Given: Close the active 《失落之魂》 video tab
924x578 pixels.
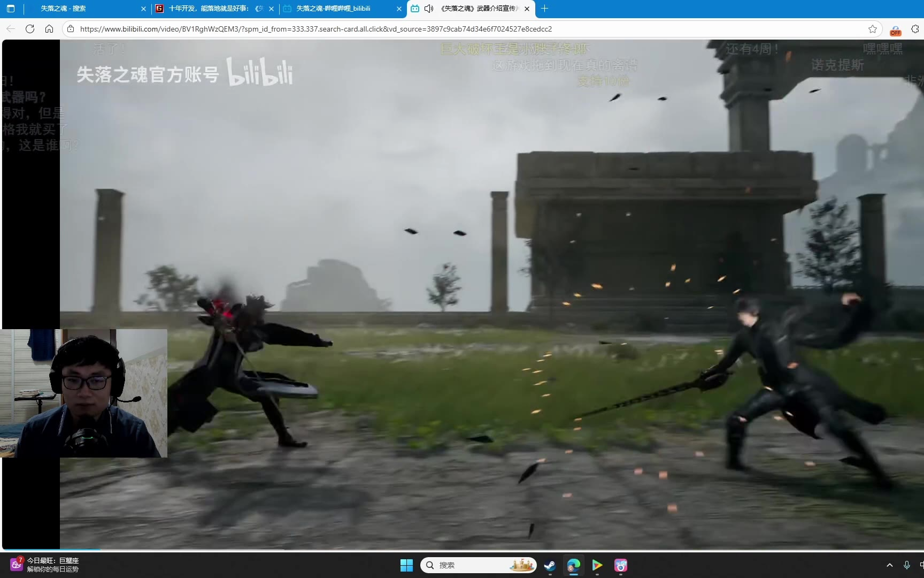Looking at the screenshot, I should (x=527, y=9).
